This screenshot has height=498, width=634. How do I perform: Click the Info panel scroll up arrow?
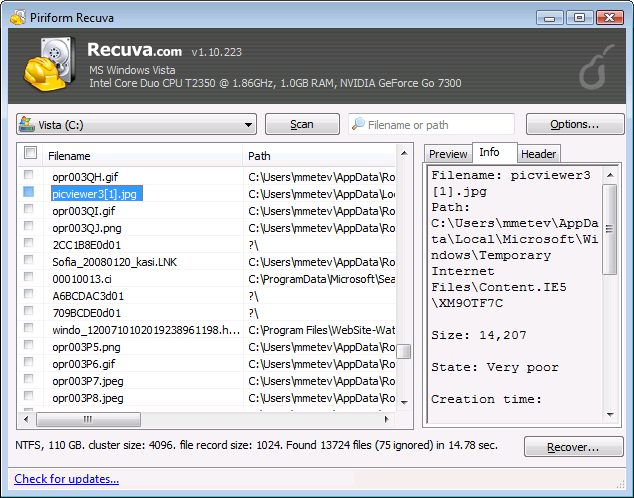pos(610,175)
